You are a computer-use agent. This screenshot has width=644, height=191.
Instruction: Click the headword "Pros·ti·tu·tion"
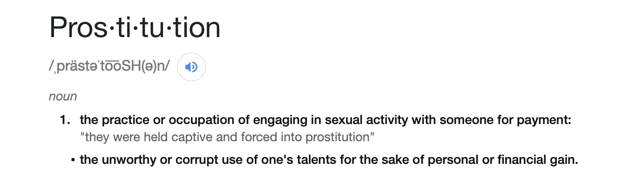pyautogui.click(x=135, y=27)
